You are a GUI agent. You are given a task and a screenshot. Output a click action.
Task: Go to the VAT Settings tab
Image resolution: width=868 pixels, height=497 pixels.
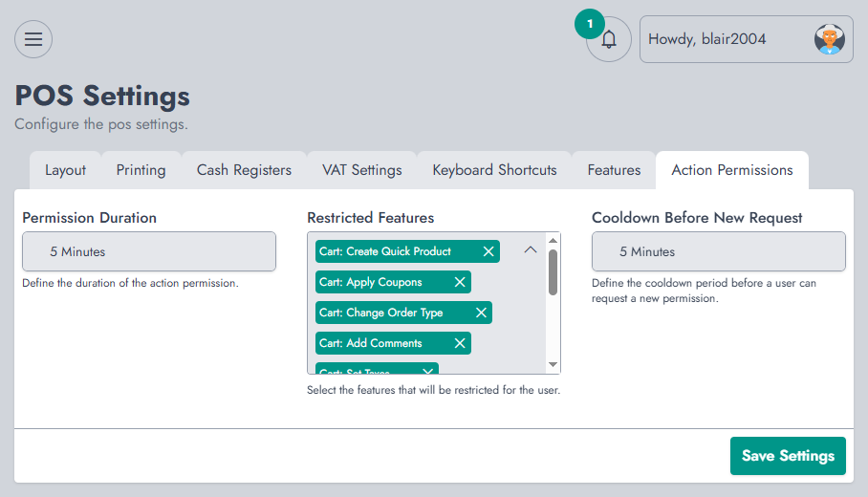(362, 170)
